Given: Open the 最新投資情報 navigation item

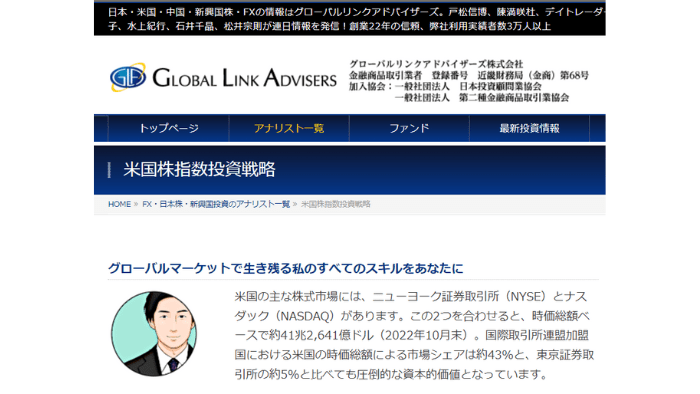Looking at the screenshot, I should [529, 129].
